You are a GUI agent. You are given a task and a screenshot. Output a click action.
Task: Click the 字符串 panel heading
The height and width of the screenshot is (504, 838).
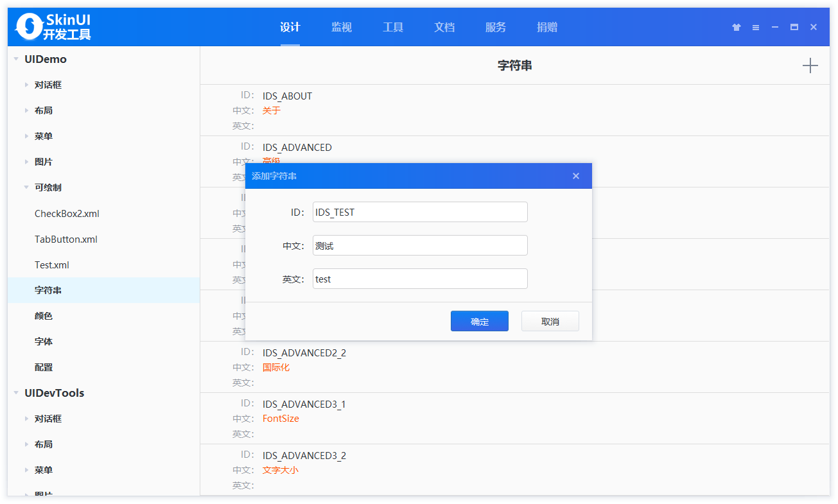point(514,65)
